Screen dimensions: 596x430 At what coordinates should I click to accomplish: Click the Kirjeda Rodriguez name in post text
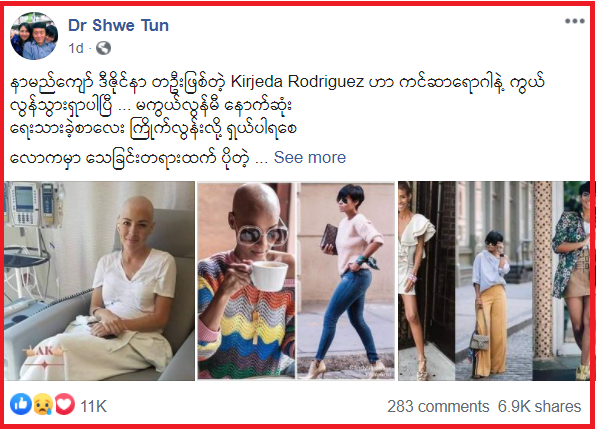tap(297, 81)
